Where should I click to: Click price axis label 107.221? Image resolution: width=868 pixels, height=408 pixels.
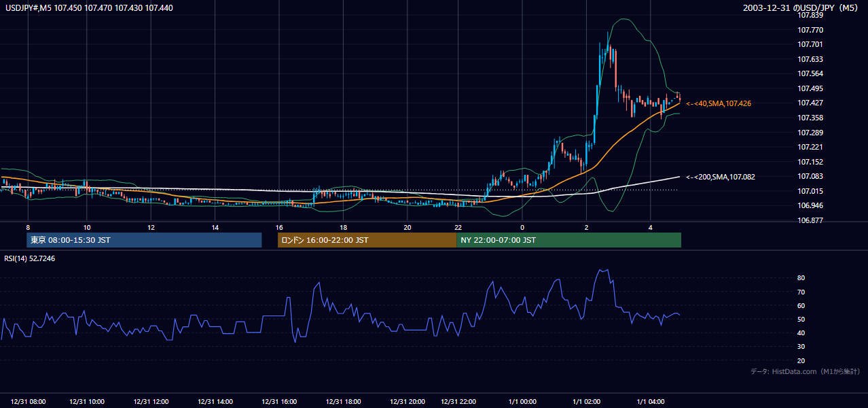(810, 147)
